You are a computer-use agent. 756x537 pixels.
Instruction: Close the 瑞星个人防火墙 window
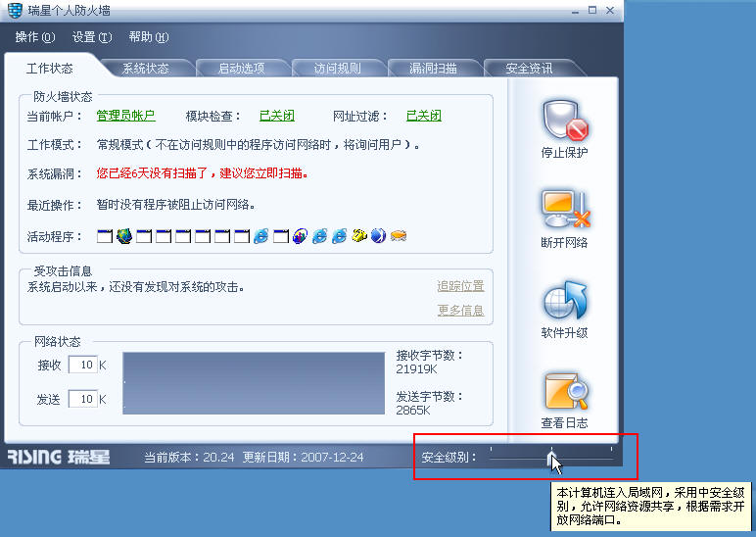coord(609,10)
